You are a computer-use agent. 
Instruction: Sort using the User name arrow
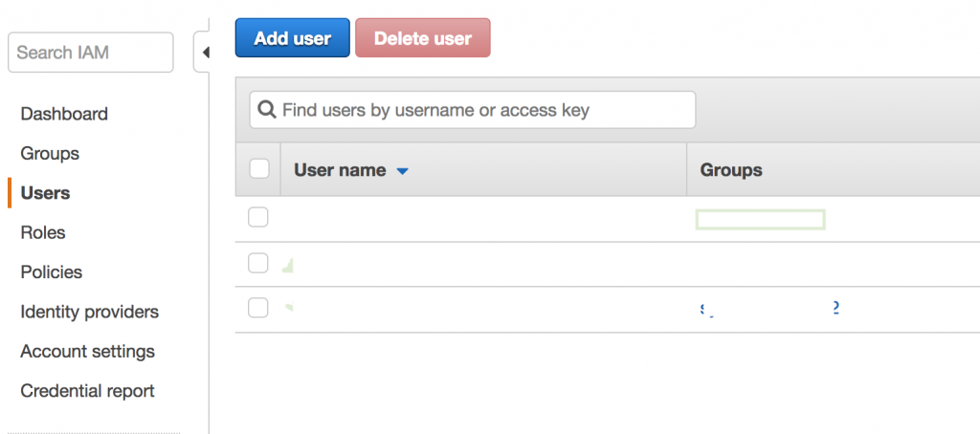pyautogui.click(x=403, y=170)
